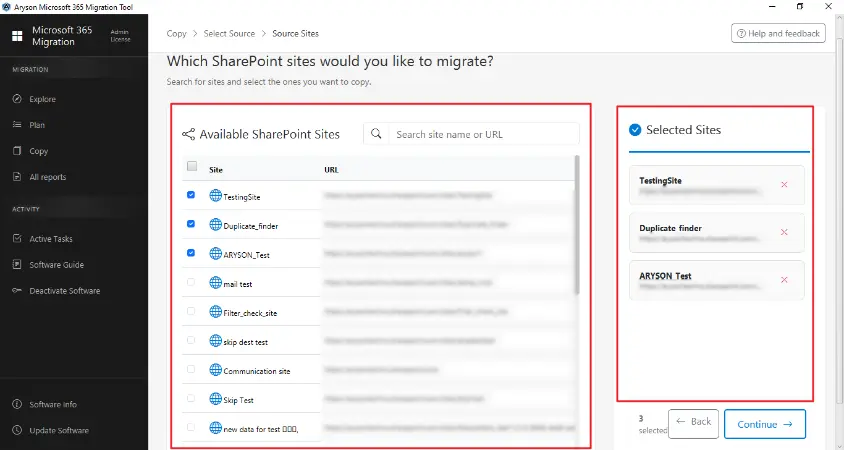
Task: Remove Duplicate finder from Selected Sites
Action: (784, 232)
